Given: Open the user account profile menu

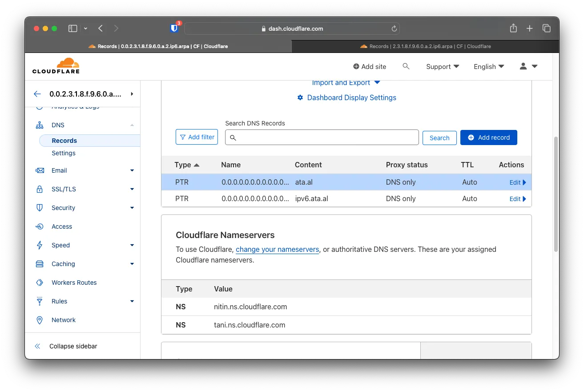Looking at the screenshot, I should (x=528, y=66).
